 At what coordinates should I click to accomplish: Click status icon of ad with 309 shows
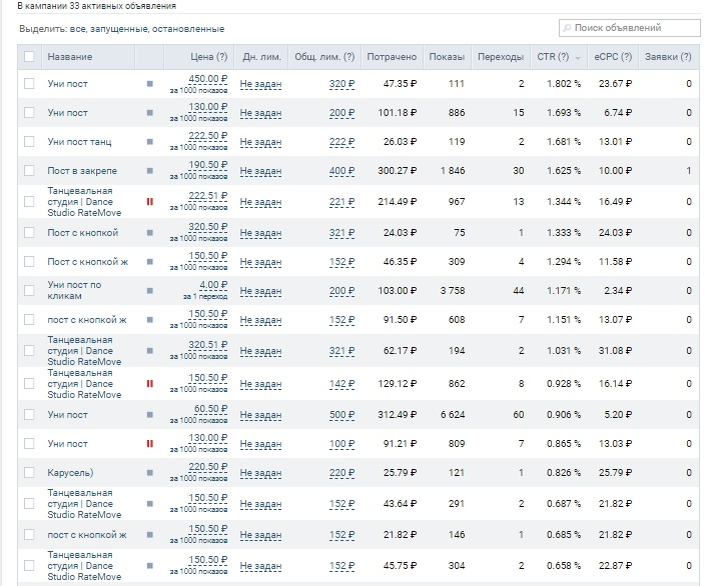click(150, 262)
